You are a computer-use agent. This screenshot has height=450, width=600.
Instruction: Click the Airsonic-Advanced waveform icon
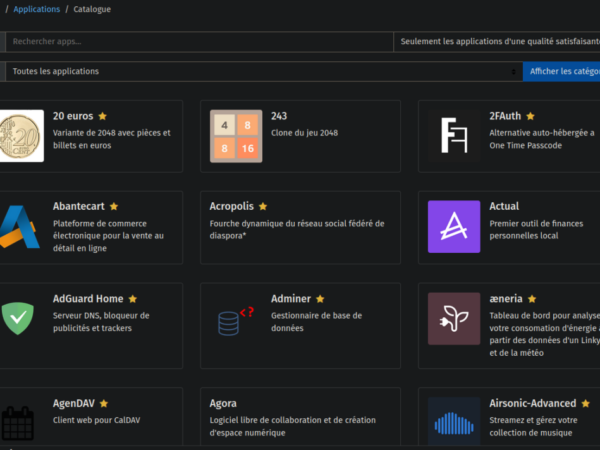pos(453,422)
